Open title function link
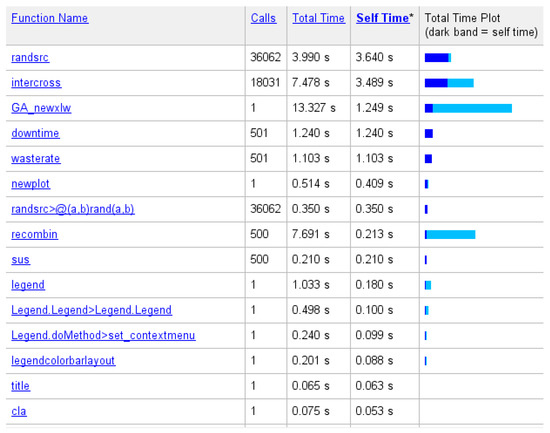 coord(20,386)
